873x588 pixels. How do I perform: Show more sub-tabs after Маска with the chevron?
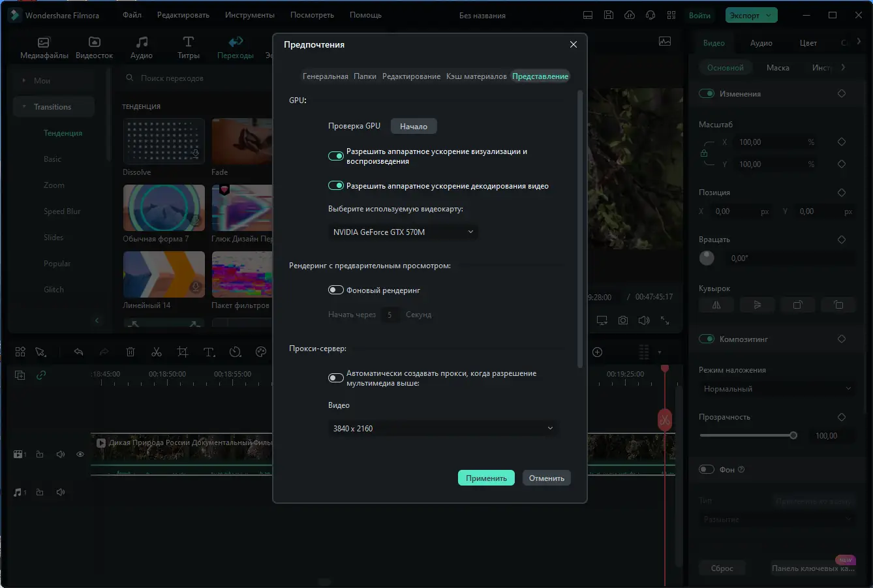point(843,67)
